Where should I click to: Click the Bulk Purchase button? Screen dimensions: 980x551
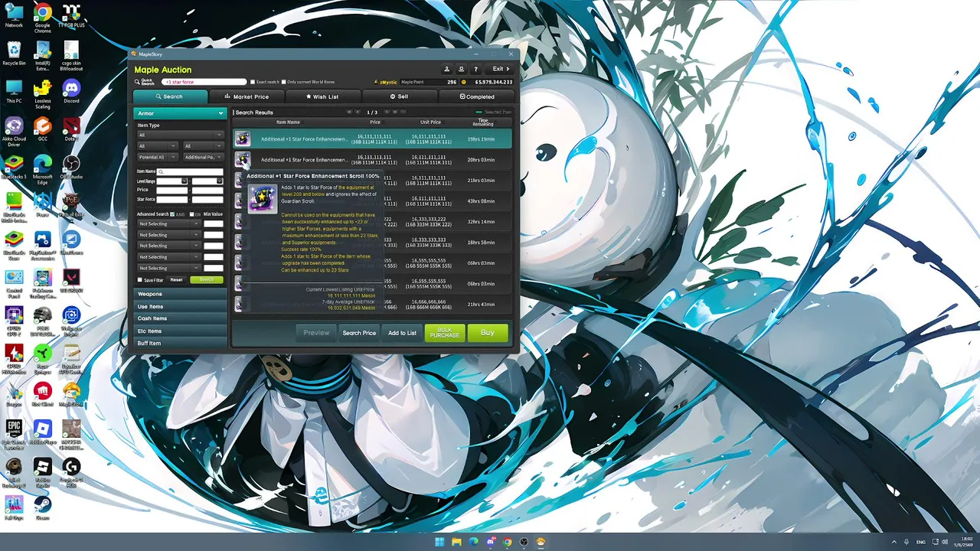pos(445,333)
